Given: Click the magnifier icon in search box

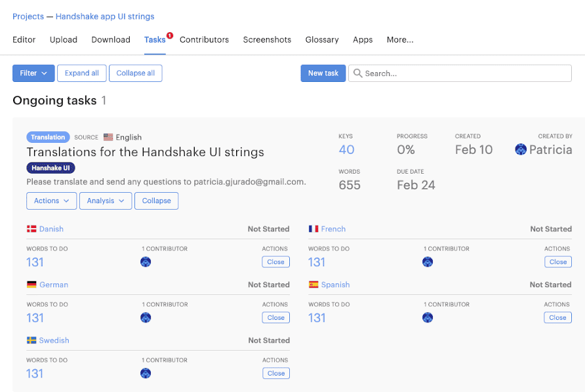Looking at the screenshot, I should (x=357, y=73).
